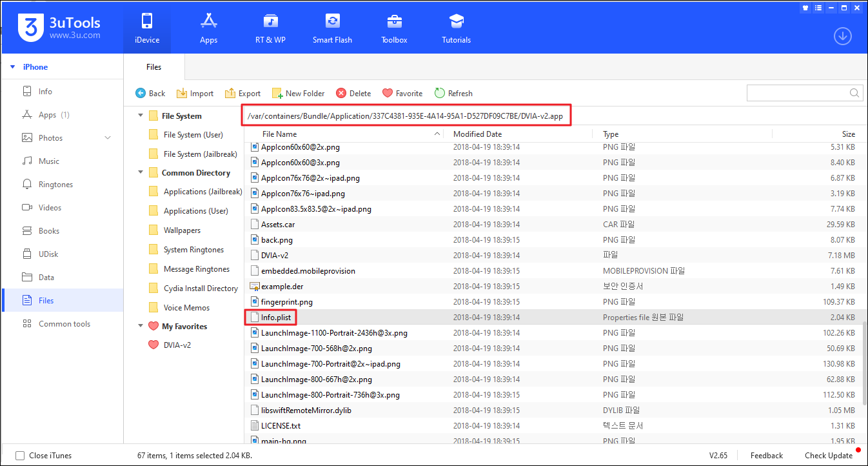868x466 pixels.
Task: Open the skin/theme icon in title bar
Action: tap(806, 8)
